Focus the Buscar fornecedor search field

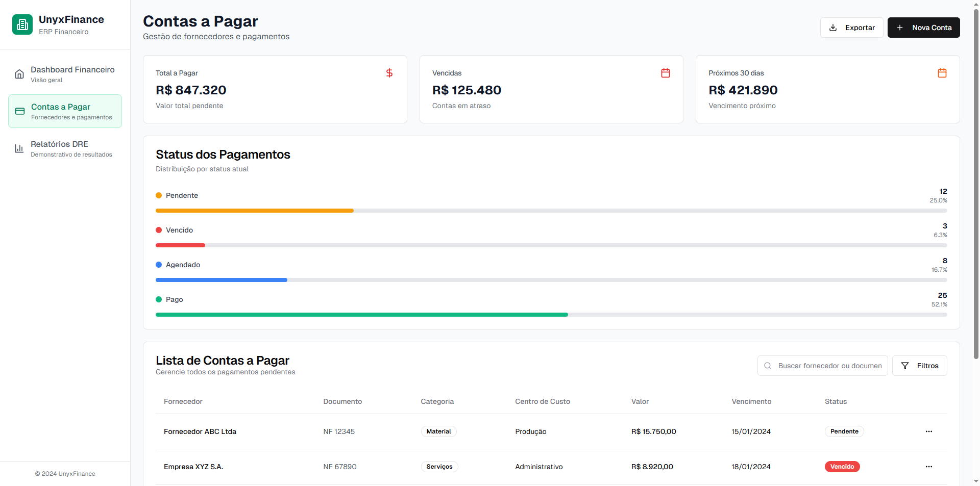click(x=823, y=366)
